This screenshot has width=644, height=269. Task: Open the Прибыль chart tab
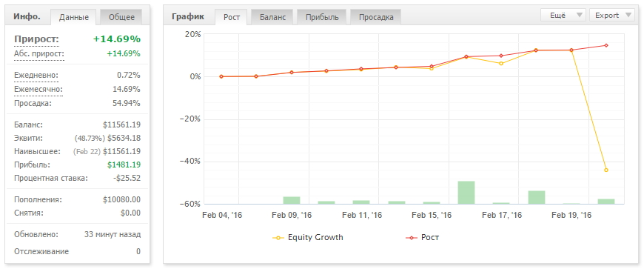coord(322,17)
